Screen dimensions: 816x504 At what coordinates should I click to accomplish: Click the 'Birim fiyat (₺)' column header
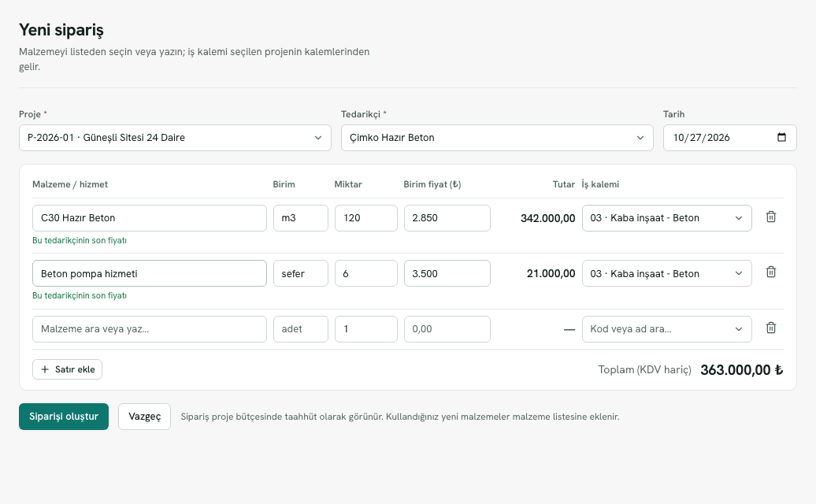(432, 184)
